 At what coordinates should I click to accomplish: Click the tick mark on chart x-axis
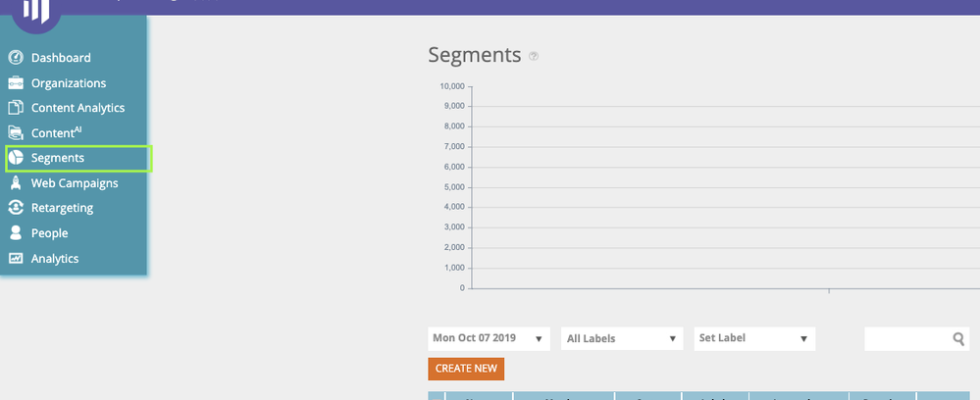tap(829, 290)
